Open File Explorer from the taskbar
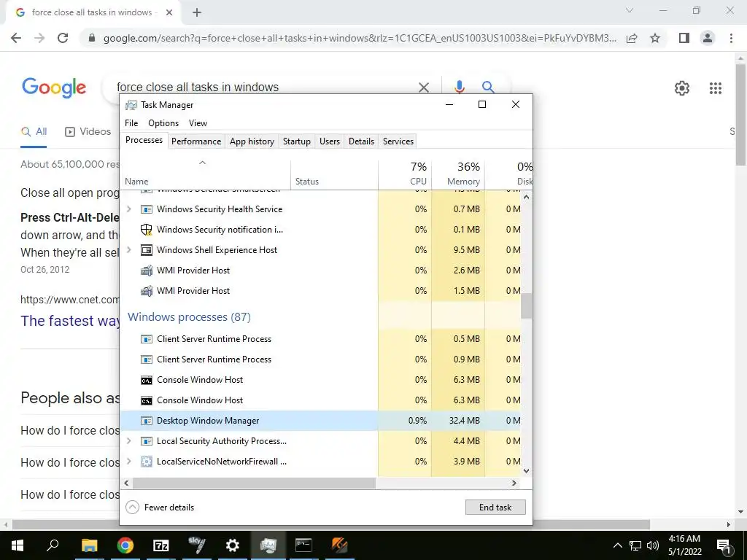The image size is (747, 560). [x=90, y=545]
